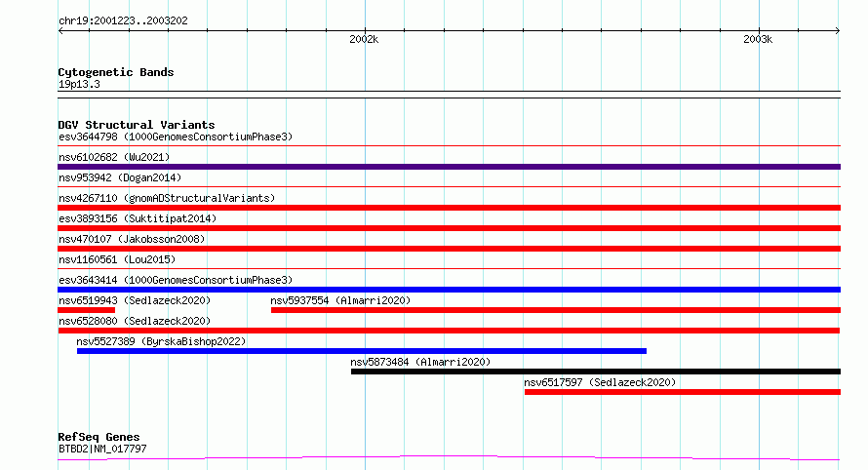The height and width of the screenshot is (470, 868).
Task: Click the nsv6528080 (Sedlazeck2020) label
Action: point(135,321)
